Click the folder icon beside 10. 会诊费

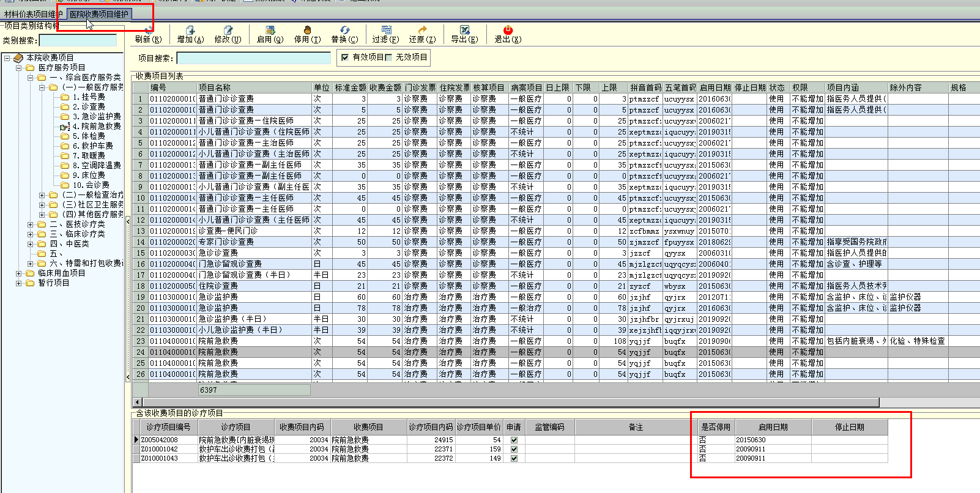65,185
